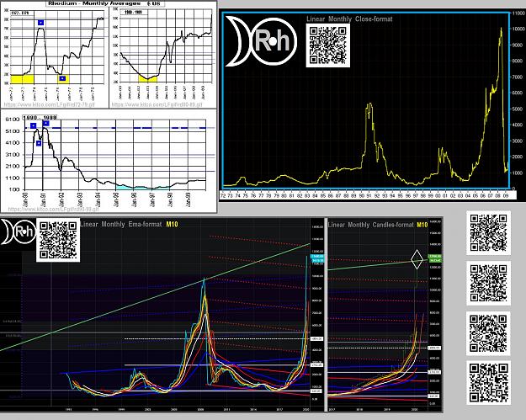Click year 72 on the Close-format time axis

click(223, 195)
